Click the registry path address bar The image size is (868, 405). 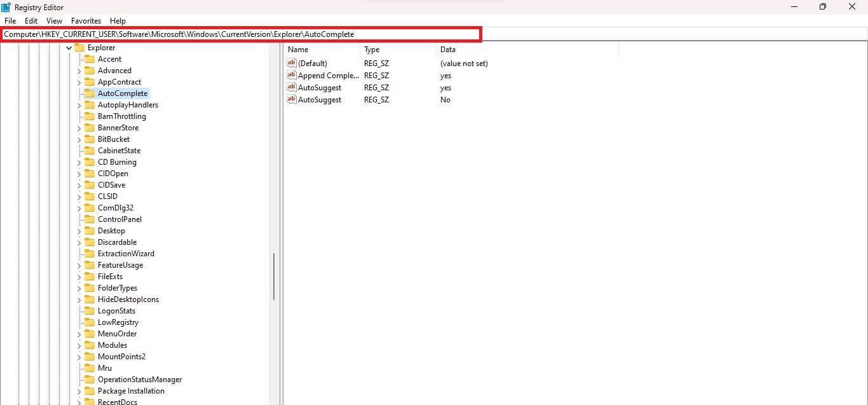[x=241, y=34]
